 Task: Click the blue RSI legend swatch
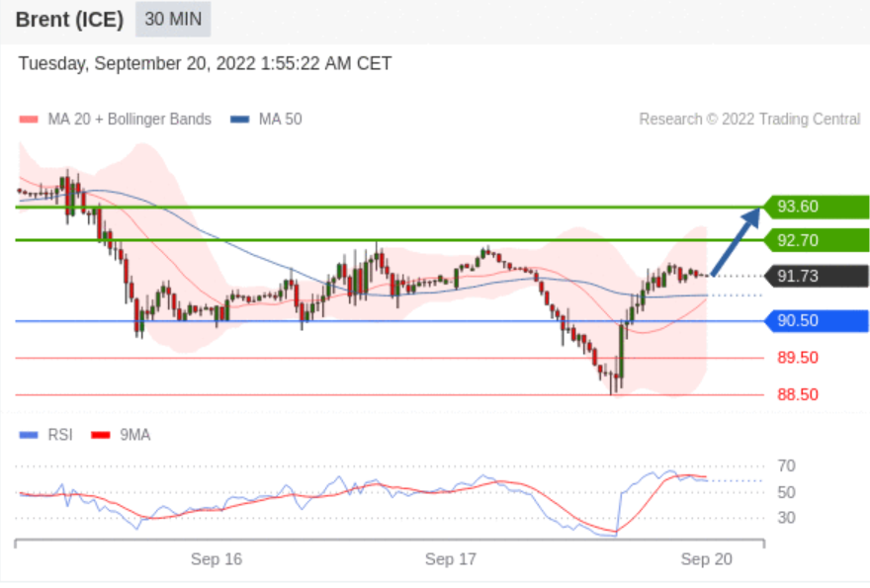coord(29,435)
